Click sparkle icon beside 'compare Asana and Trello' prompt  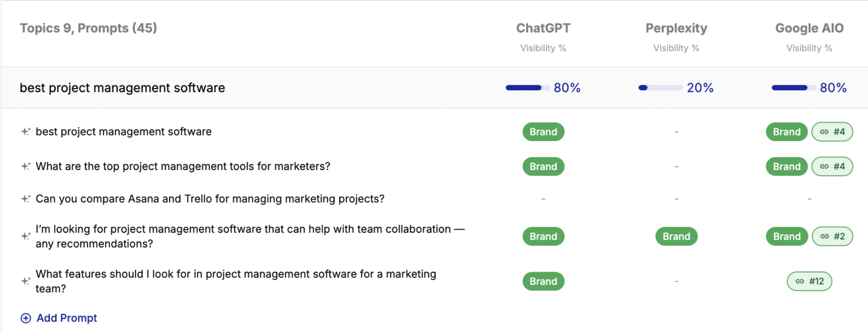coord(25,199)
